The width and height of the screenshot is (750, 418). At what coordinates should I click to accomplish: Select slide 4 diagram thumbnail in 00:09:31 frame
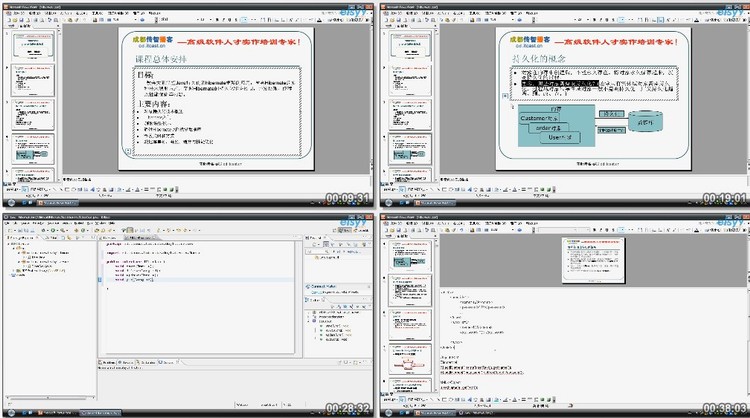pyautogui.click(x=33, y=149)
